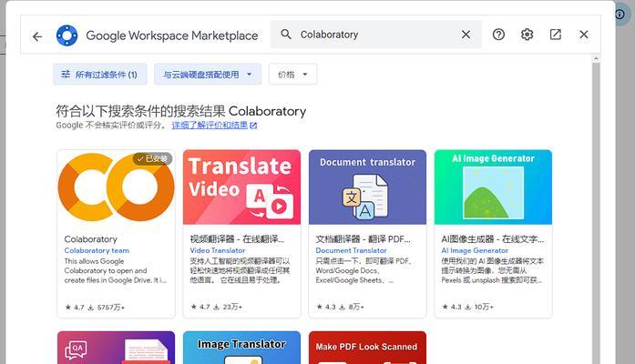Open the Document Translator developer link
Image resolution: width=635 pixels, height=364 pixels.
(x=351, y=251)
